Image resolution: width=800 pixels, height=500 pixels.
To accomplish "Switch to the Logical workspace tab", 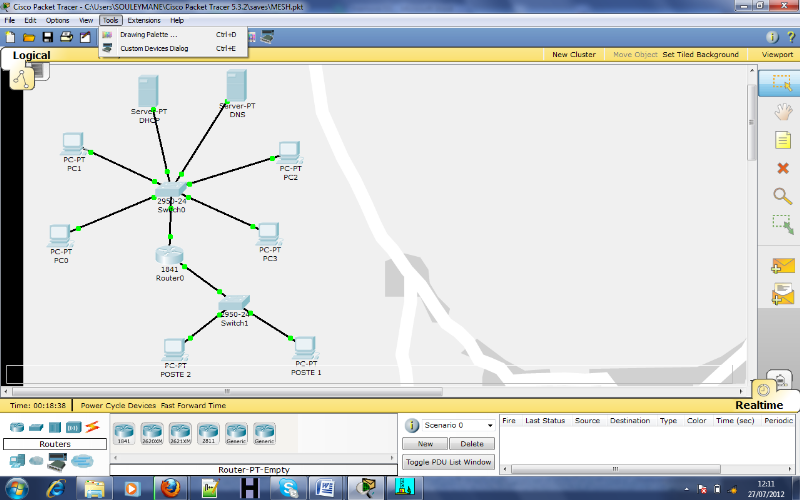I will click(x=31, y=55).
